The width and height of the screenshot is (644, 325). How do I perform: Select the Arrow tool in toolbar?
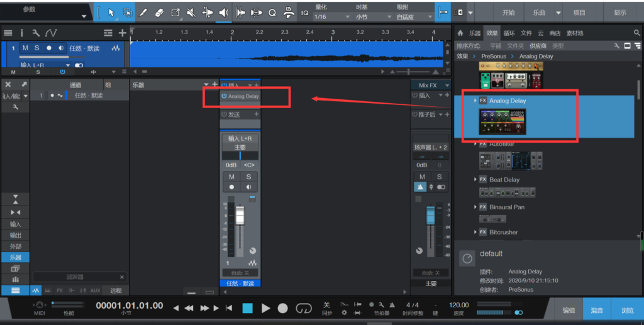pyautogui.click(x=111, y=13)
